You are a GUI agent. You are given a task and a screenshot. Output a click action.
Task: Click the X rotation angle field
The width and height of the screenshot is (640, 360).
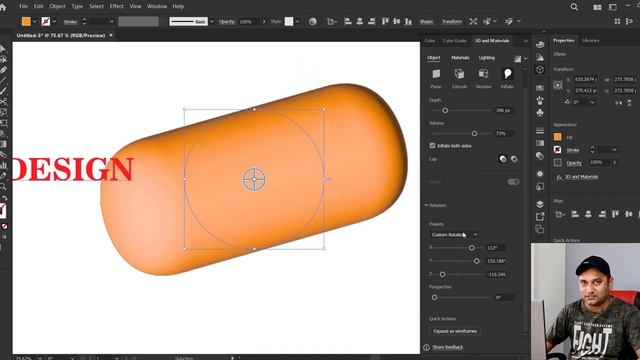tap(496, 248)
